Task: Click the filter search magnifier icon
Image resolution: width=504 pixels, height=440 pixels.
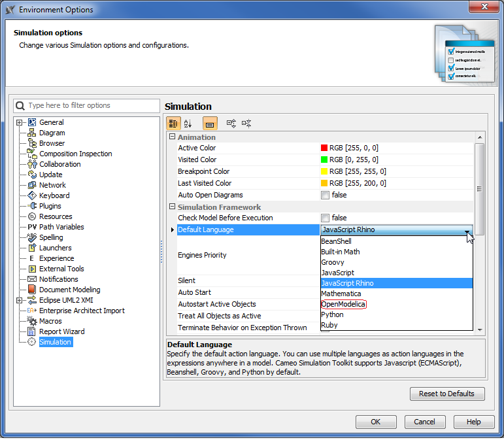Action: 20,106
